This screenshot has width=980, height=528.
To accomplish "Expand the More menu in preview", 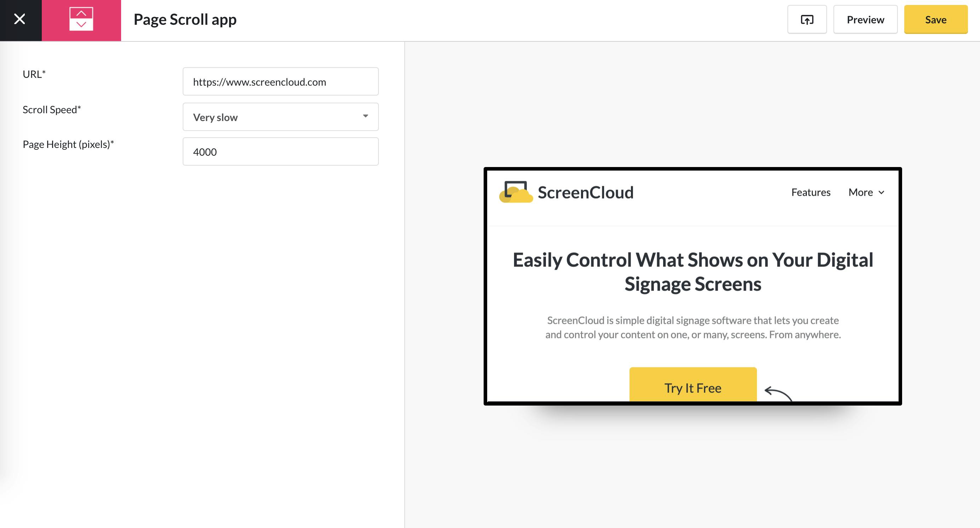I will (866, 193).
